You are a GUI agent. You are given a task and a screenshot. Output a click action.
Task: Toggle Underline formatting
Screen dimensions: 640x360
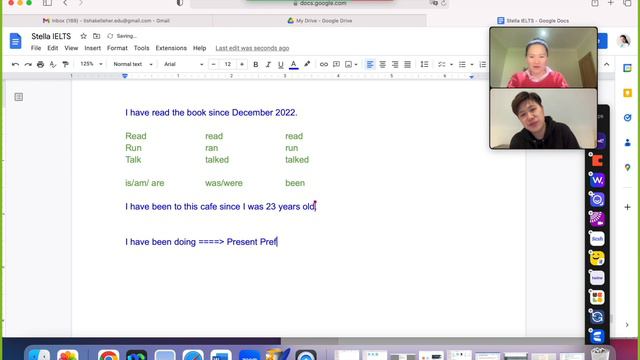(280, 64)
